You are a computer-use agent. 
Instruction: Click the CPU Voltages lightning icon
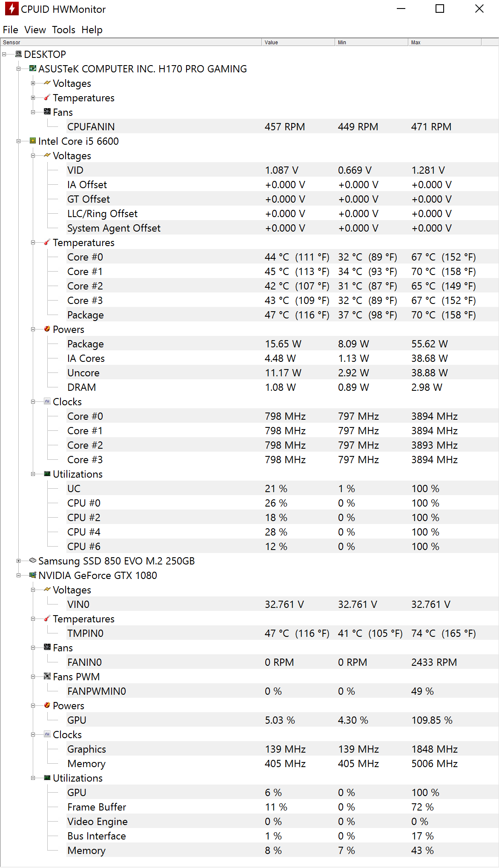click(47, 155)
